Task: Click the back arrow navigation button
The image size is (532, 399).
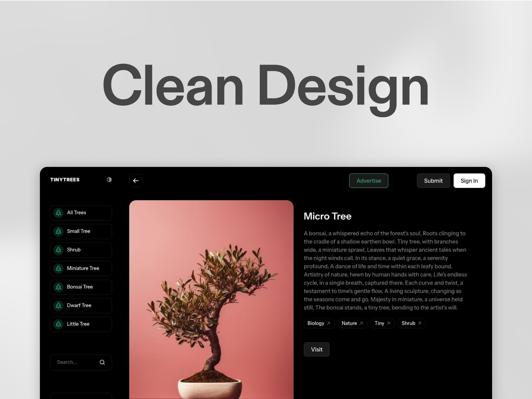Action: [136, 181]
